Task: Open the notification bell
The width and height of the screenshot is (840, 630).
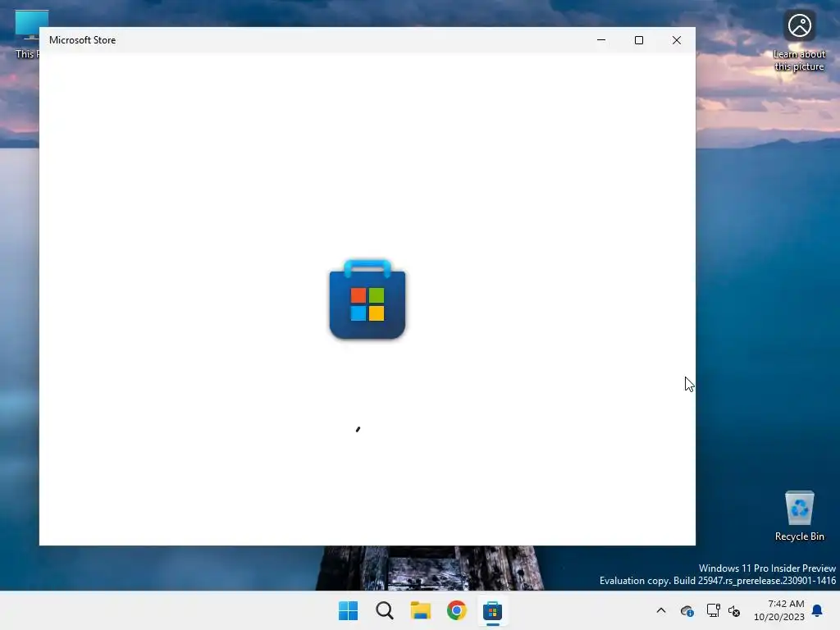Action: tap(818, 610)
